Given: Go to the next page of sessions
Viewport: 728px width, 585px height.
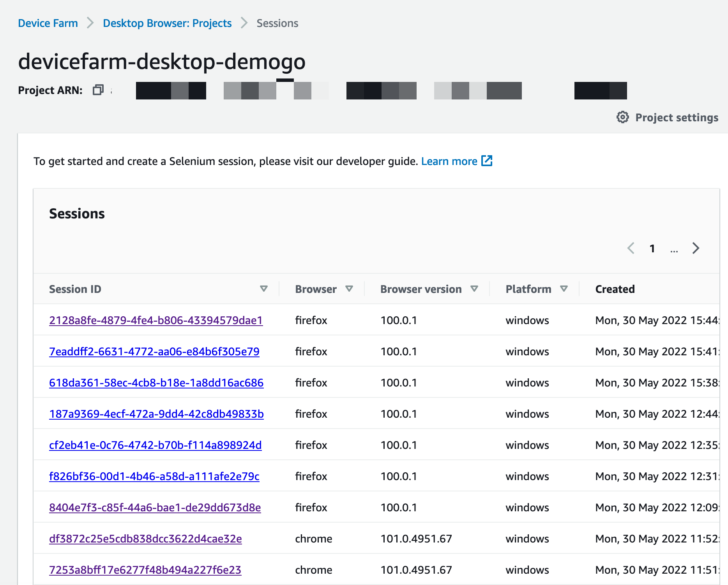Looking at the screenshot, I should click(x=696, y=248).
